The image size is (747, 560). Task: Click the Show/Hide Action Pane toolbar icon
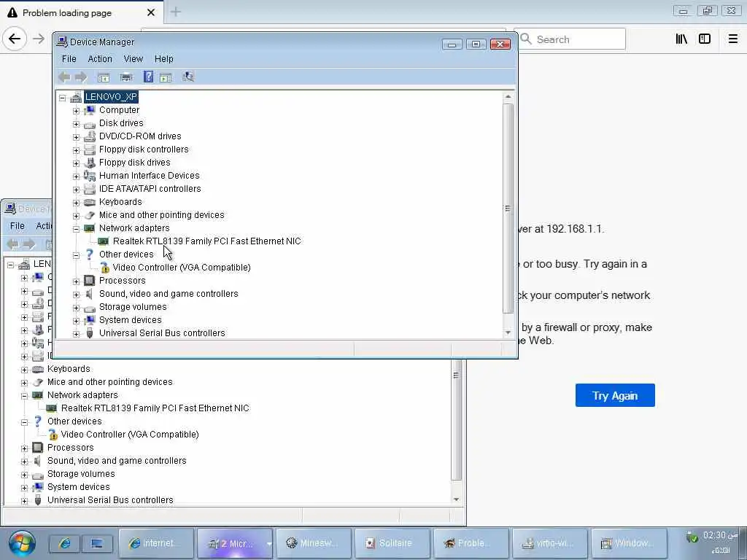[166, 77]
